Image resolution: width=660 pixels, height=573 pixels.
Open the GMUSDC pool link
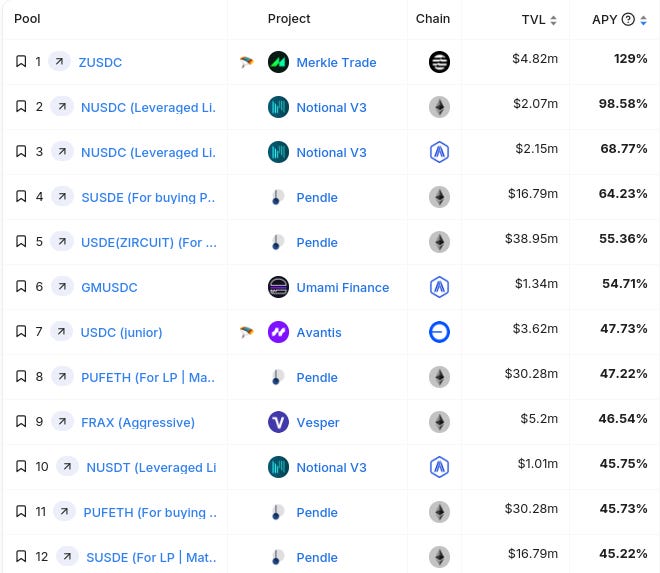click(109, 288)
